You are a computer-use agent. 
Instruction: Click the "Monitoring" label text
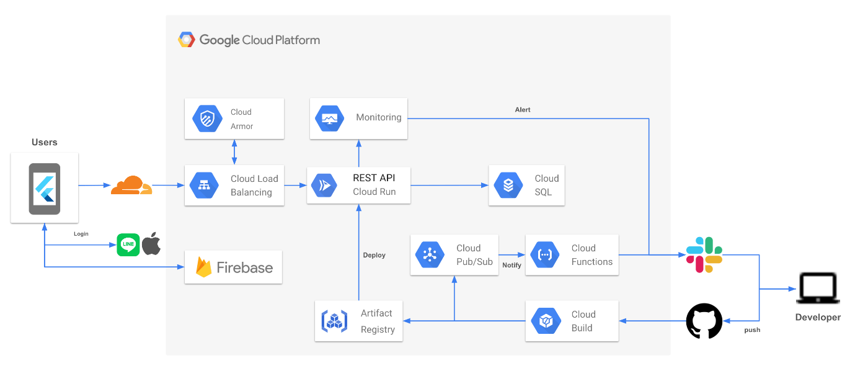tap(379, 117)
